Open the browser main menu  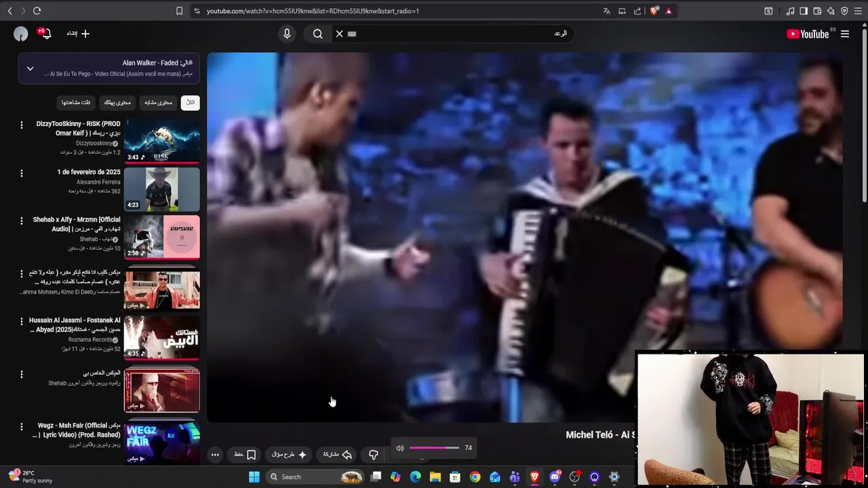858,11
